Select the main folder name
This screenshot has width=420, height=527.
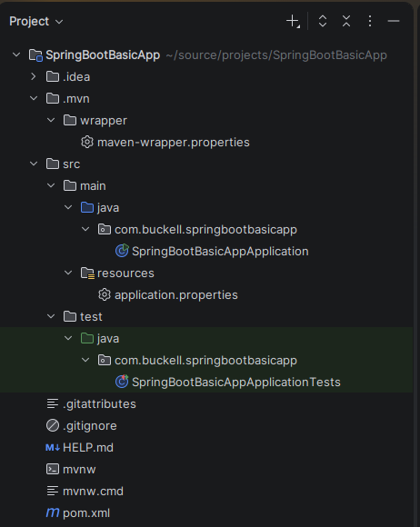(x=93, y=186)
